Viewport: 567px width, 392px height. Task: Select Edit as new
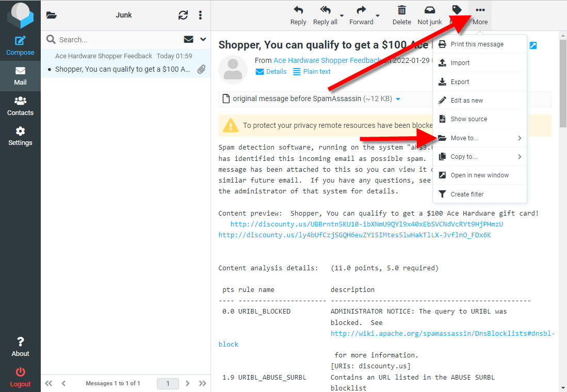click(x=480, y=100)
